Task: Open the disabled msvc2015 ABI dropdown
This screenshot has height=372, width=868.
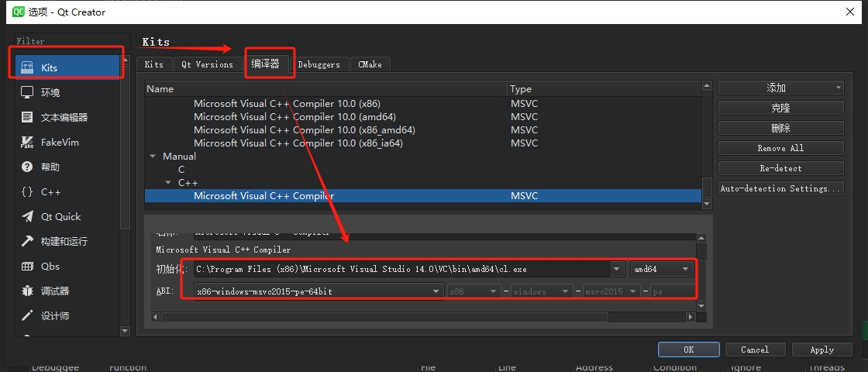Action: pyautogui.click(x=611, y=291)
